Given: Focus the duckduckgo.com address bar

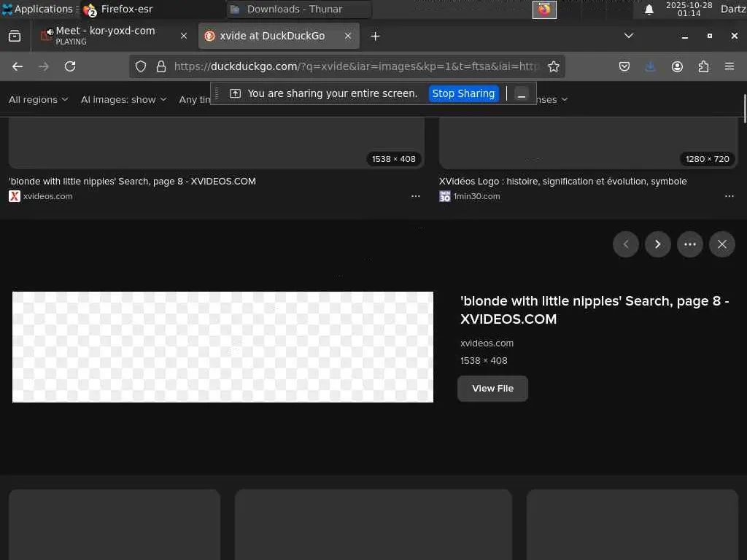Looking at the screenshot, I should pos(356,66).
